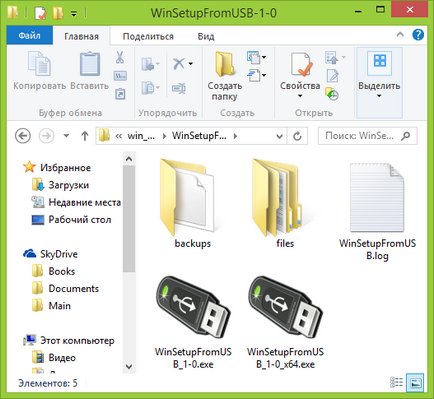Select the WinSetupFromUSB.log file
This screenshot has height=399, width=434.
pyautogui.click(x=377, y=212)
